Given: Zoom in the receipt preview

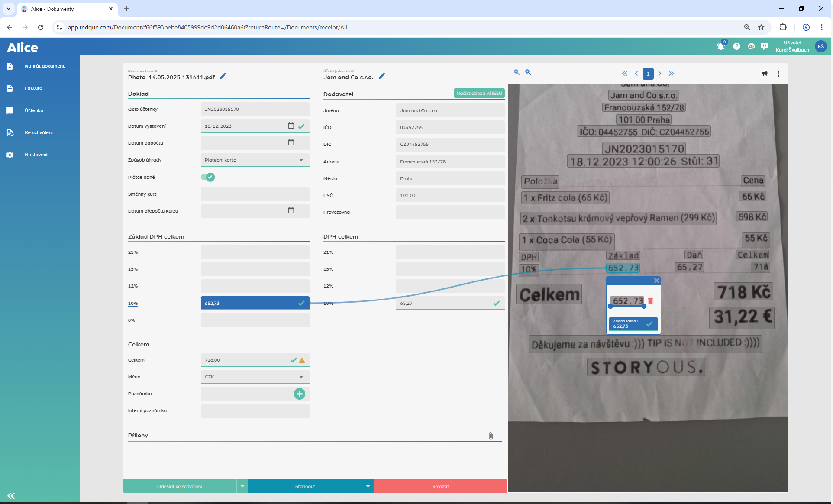Looking at the screenshot, I should 528,72.
